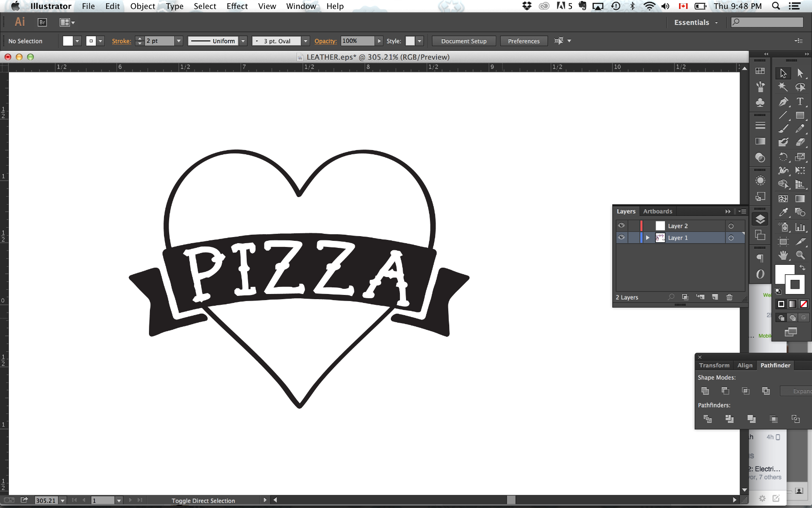Select the Free Transform tool
This screenshot has width=812, height=508.
800,170
